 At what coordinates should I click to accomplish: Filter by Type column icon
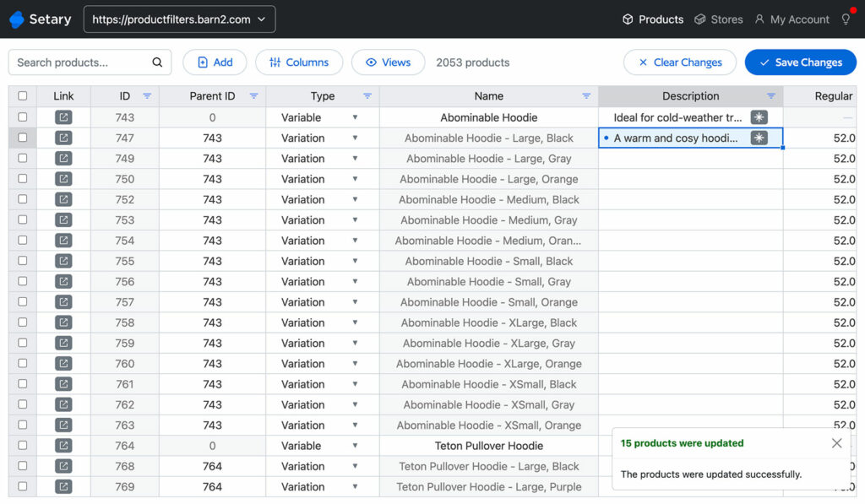click(367, 96)
